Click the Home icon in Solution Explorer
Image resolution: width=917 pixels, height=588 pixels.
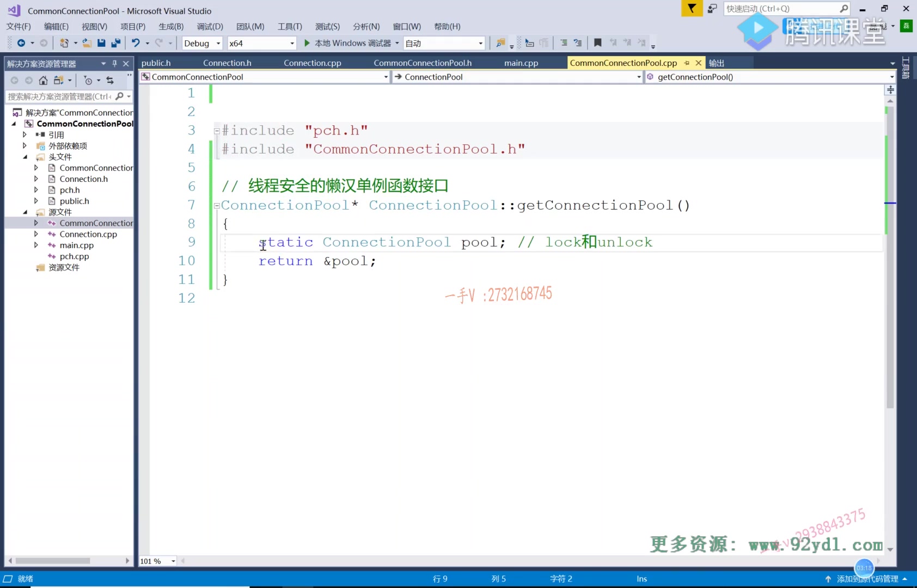click(x=43, y=81)
